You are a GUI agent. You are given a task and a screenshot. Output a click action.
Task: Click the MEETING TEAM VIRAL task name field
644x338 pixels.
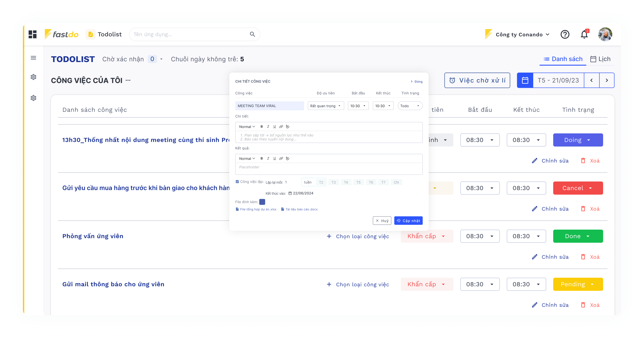coord(270,106)
